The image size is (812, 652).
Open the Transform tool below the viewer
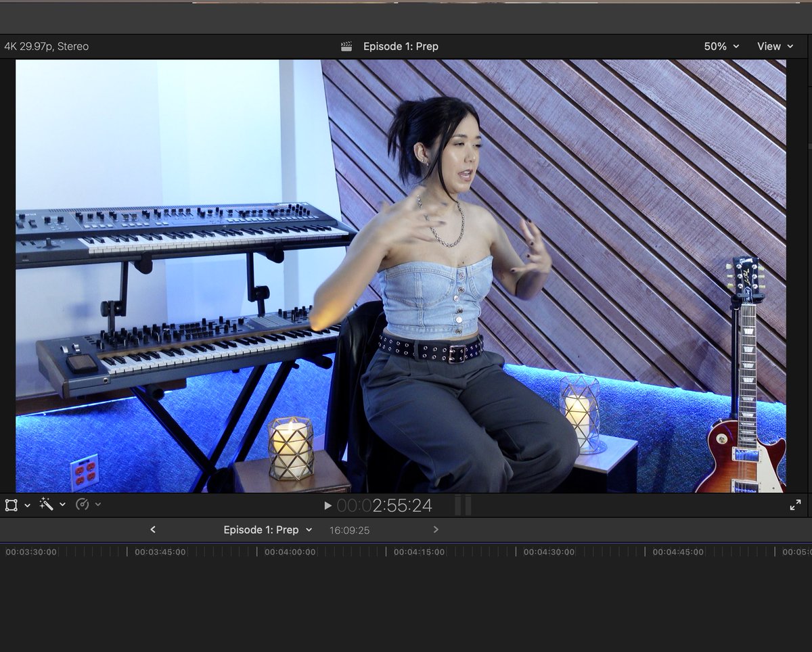click(12, 505)
